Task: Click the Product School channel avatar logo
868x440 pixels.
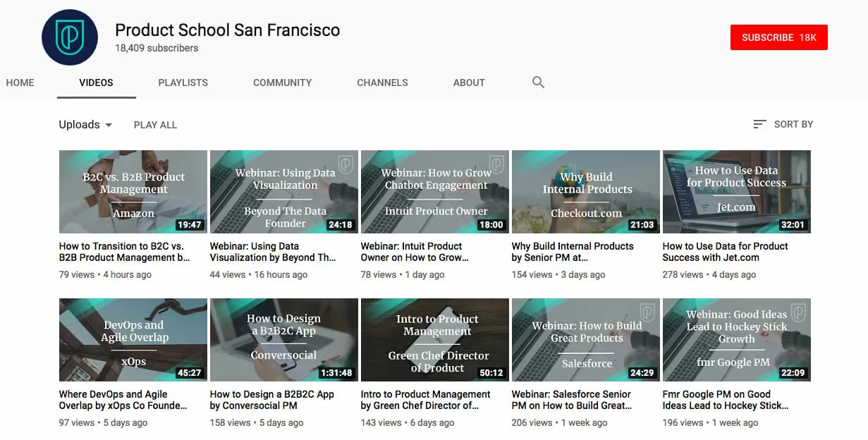Action: point(69,38)
